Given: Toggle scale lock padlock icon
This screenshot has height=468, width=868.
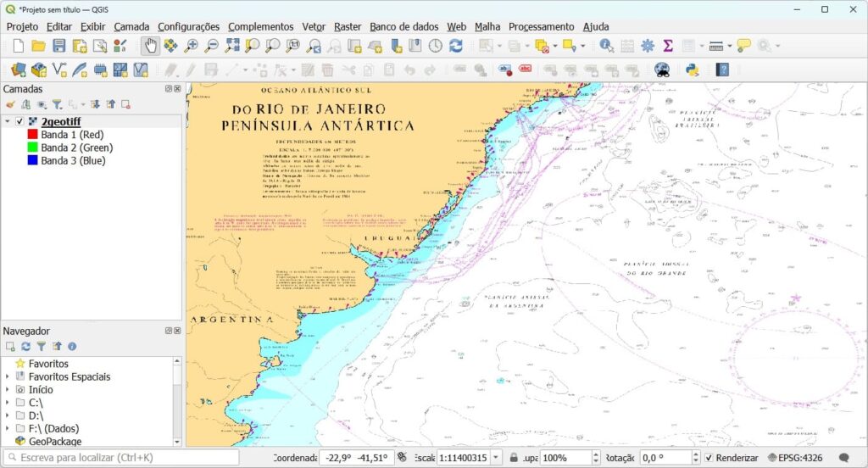Looking at the screenshot, I should pyautogui.click(x=514, y=458).
